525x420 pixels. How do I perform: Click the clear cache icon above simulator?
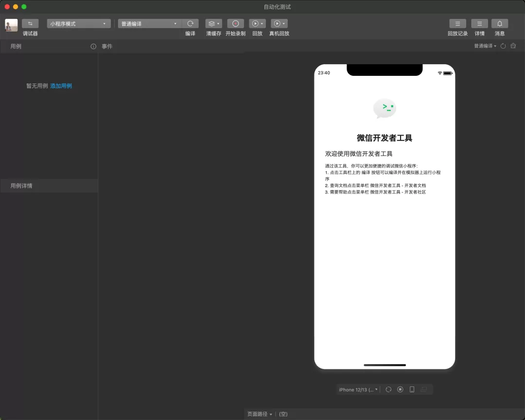tap(513, 46)
